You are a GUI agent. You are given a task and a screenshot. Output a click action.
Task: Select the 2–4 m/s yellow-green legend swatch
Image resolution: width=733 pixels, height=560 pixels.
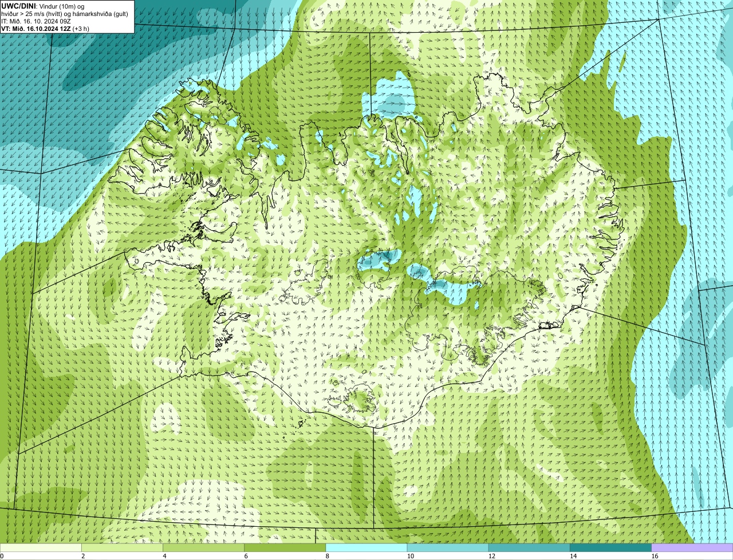122,548
